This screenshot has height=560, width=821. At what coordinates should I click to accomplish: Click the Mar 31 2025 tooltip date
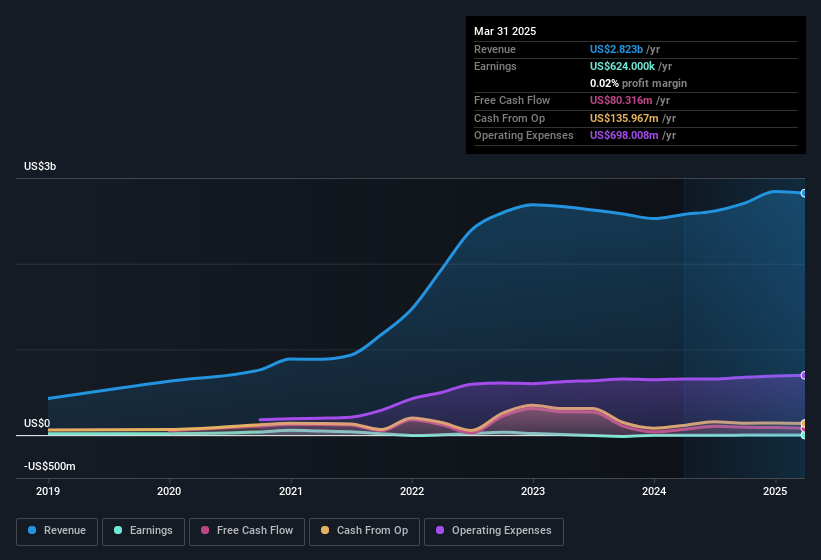(x=505, y=31)
